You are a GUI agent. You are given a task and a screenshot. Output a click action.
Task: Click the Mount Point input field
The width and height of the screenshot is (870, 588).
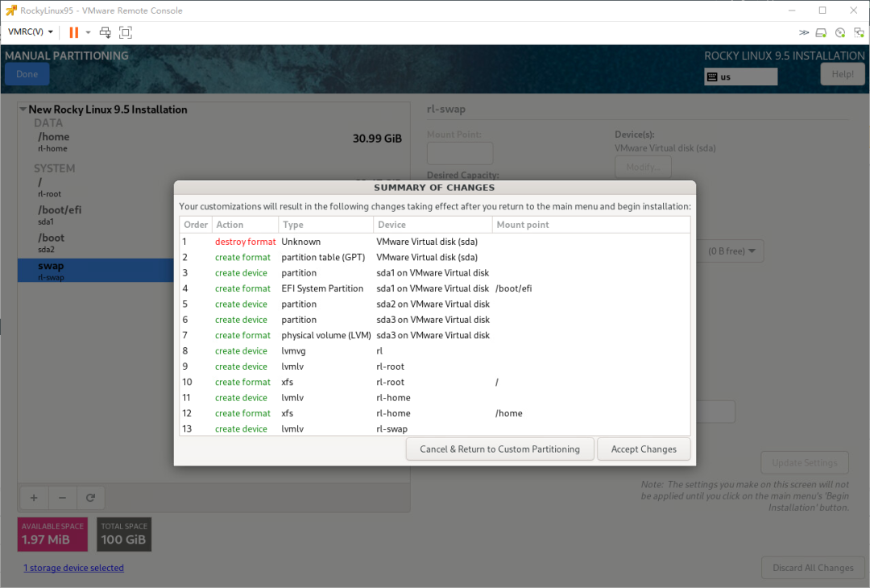tap(459, 153)
